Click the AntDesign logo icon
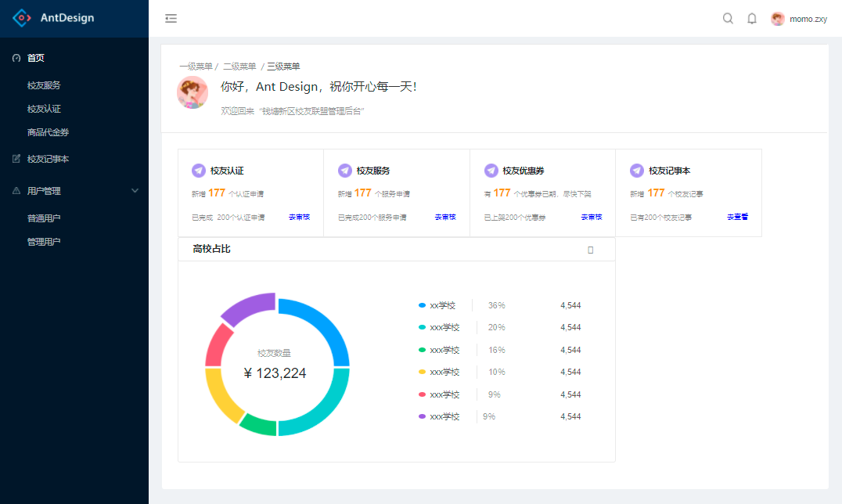Image resolution: width=842 pixels, height=504 pixels. (x=23, y=17)
